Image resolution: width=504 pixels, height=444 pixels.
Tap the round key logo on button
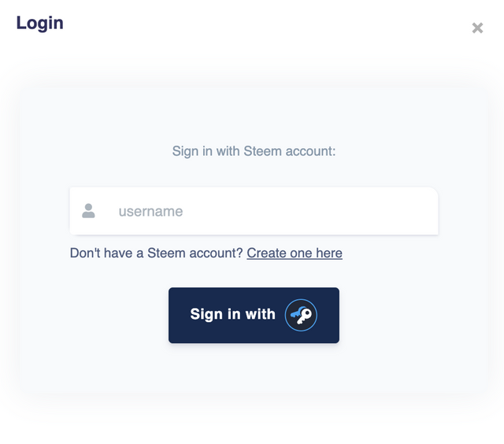click(x=301, y=315)
